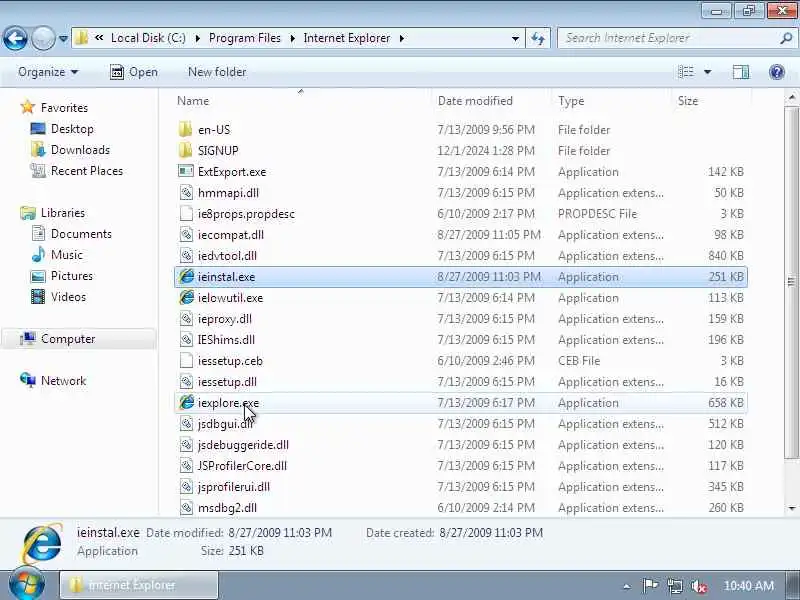The image size is (800, 600).
Task: Select the jsprofilerui.dll file name
Action: coord(234,487)
